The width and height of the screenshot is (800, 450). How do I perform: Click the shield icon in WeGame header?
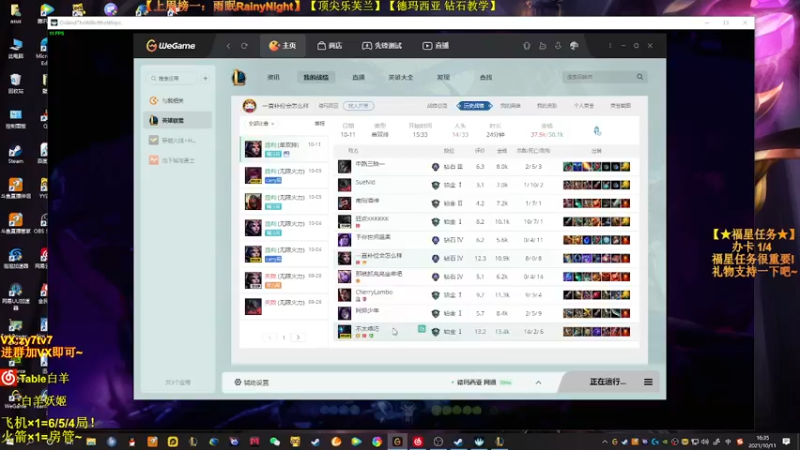pyautogui.click(x=527, y=46)
